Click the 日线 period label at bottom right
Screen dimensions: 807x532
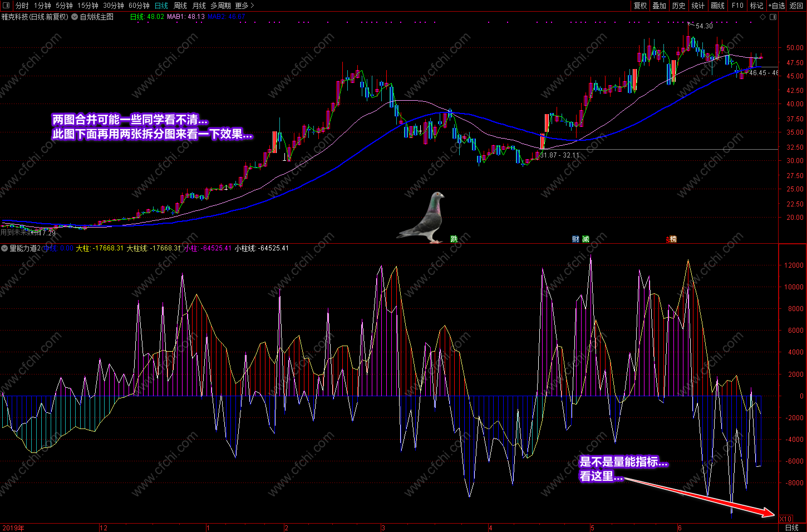point(791,528)
